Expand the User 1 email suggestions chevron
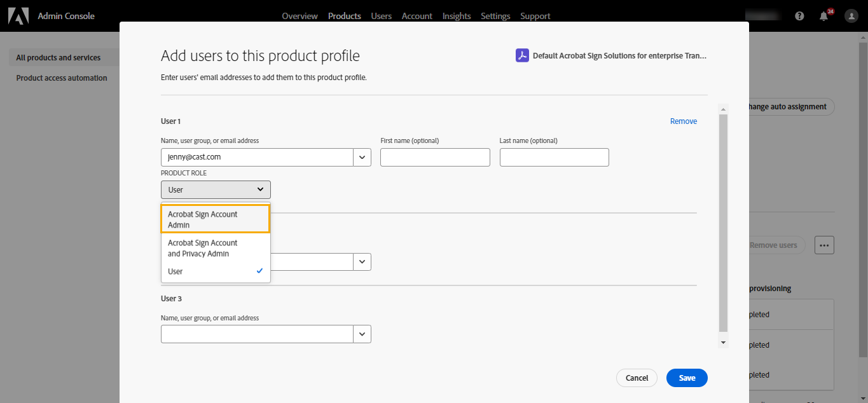The image size is (868, 403). (x=362, y=157)
